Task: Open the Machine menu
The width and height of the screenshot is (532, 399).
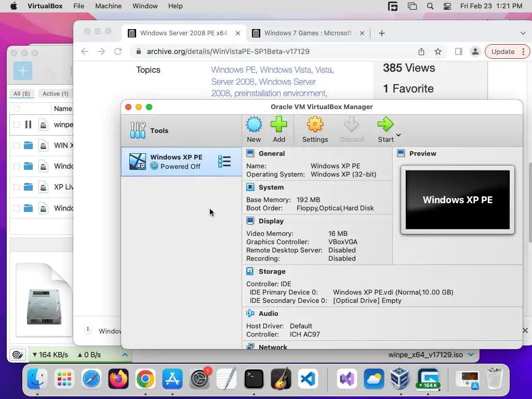Action: pyautogui.click(x=108, y=6)
